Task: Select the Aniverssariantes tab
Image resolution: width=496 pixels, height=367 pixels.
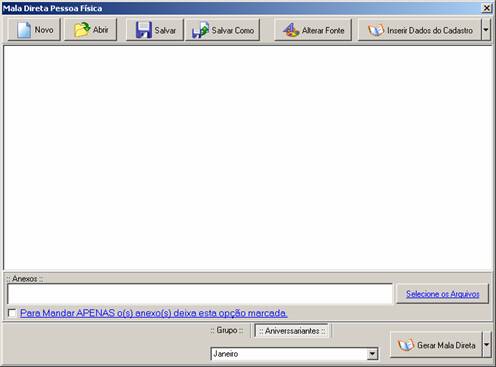Action: pos(292,331)
